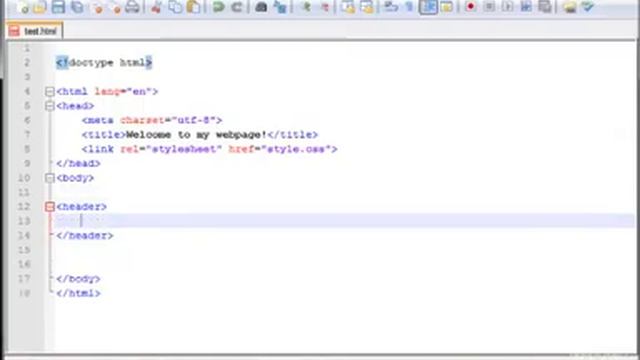
Task: Click the closing </body> tag
Action: tap(78, 279)
